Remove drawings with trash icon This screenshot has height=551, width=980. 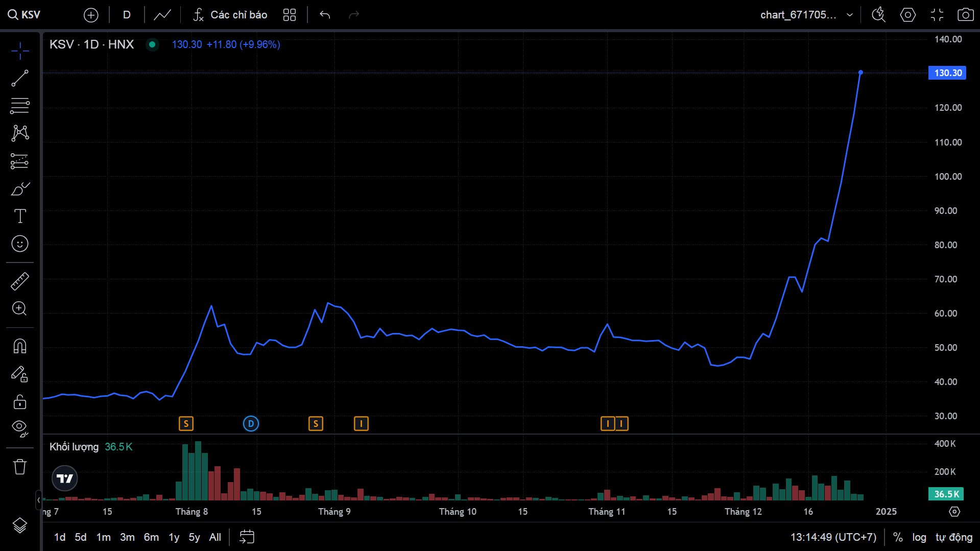pos(20,467)
